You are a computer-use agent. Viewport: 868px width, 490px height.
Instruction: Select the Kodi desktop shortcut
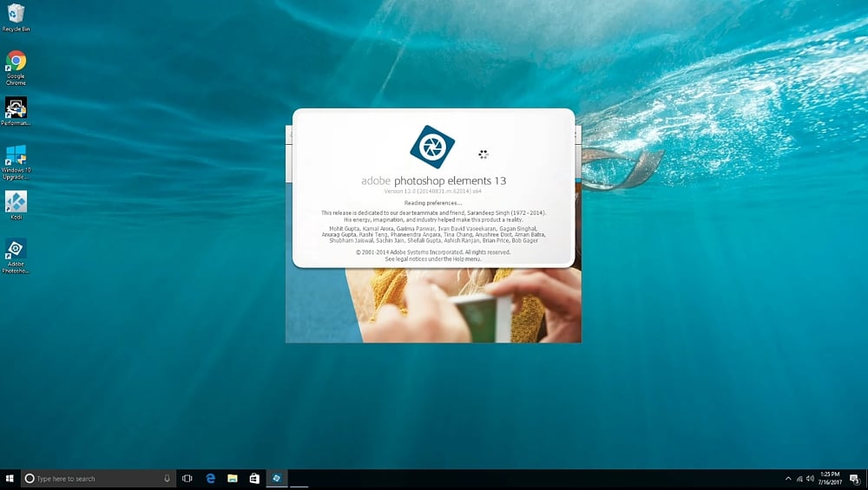click(16, 206)
